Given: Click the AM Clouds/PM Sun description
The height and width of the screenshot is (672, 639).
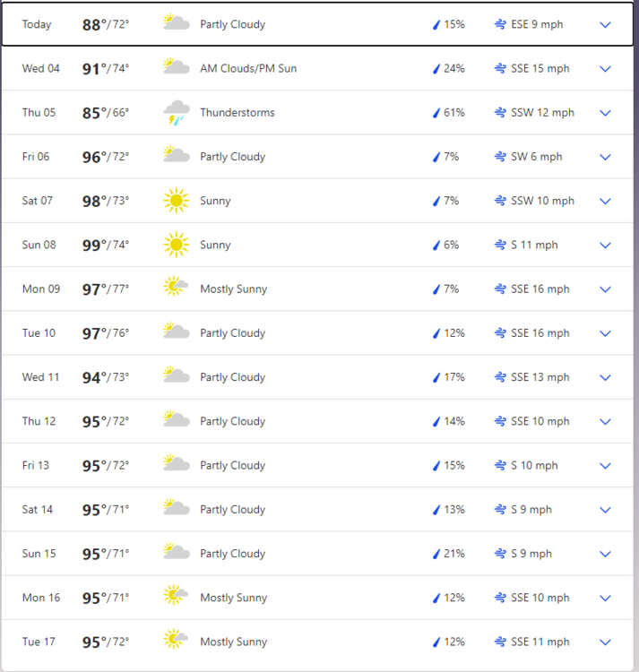Looking at the screenshot, I should pos(248,68).
